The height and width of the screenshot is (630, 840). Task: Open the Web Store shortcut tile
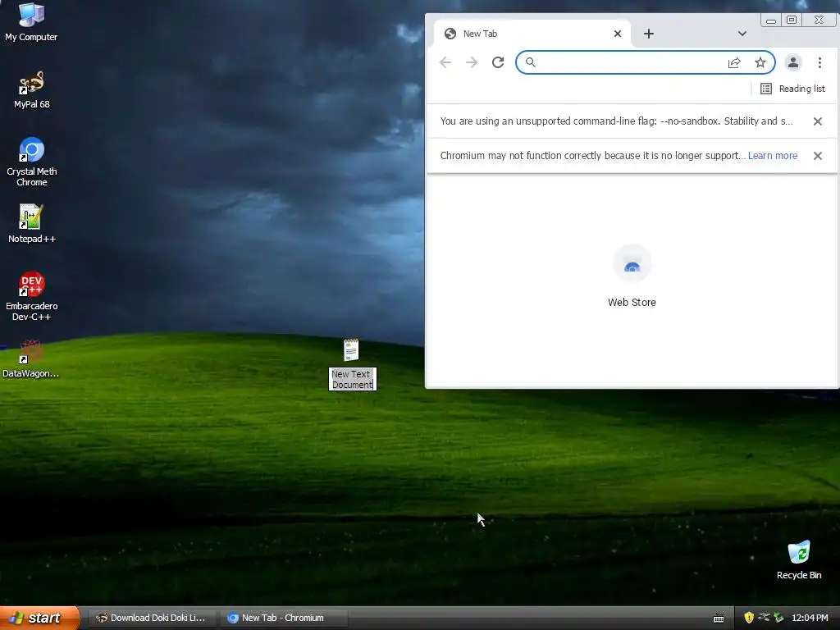(x=632, y=276)
